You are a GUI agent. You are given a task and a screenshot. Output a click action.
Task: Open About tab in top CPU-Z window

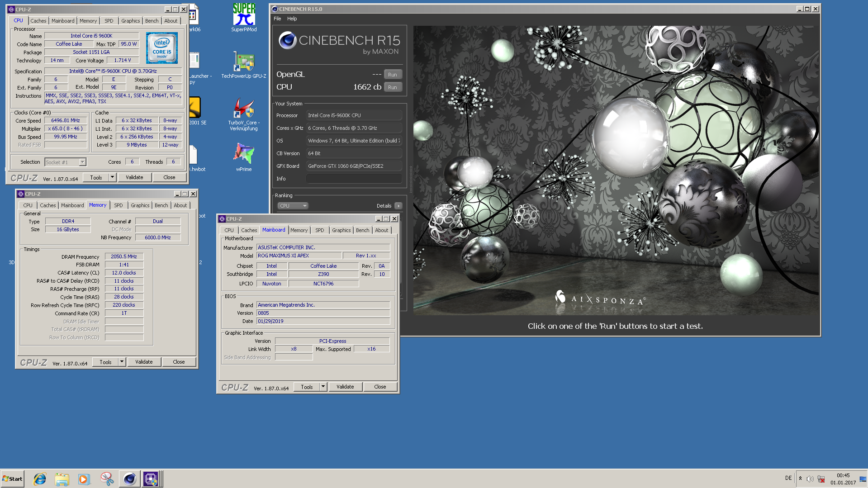click(x=171, y=21)
